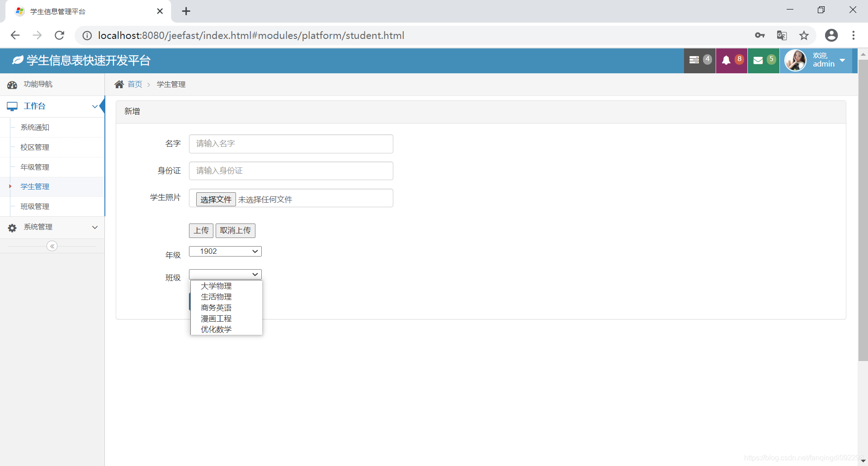Click the 身份证 ID input field
868x466 pixels.
(291, 171)
